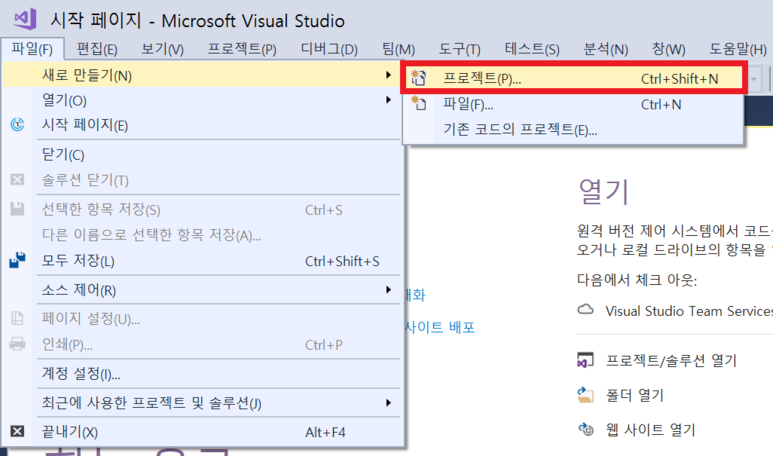Screen dimensions: 773x456
Task: Choose 기존 코드의 프로젝트(E)...
Action: pyautogui.click(x=573, y=129)
